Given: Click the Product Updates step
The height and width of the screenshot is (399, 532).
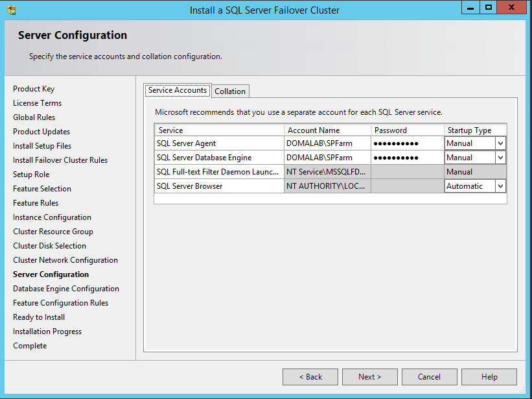Looking at the screenshot, I should click(41, 132).
